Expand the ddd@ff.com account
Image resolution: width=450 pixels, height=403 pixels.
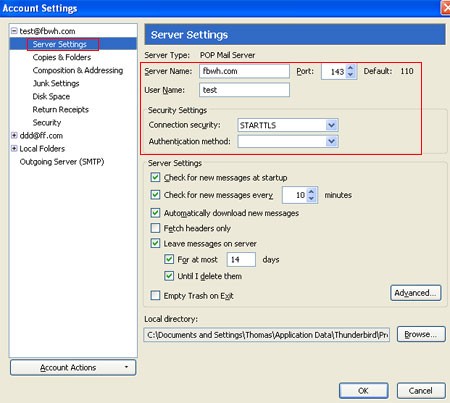(14, 135)
